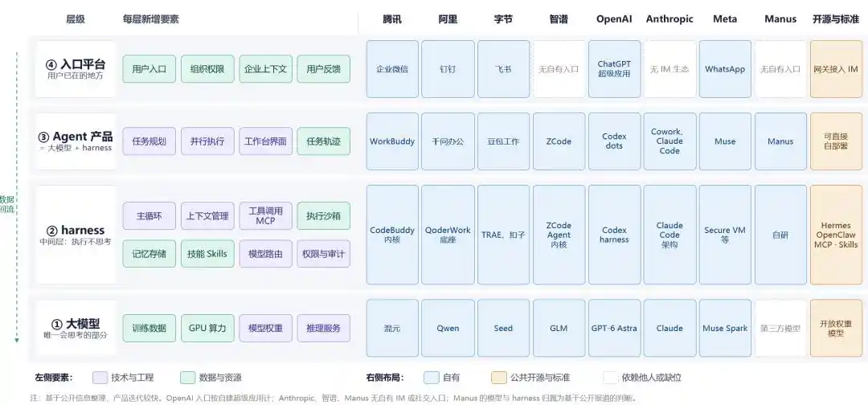Click the 任务轨迹 element box
Image resolution: width=868 pixels, height=405 pixels.
click(324, 141)
